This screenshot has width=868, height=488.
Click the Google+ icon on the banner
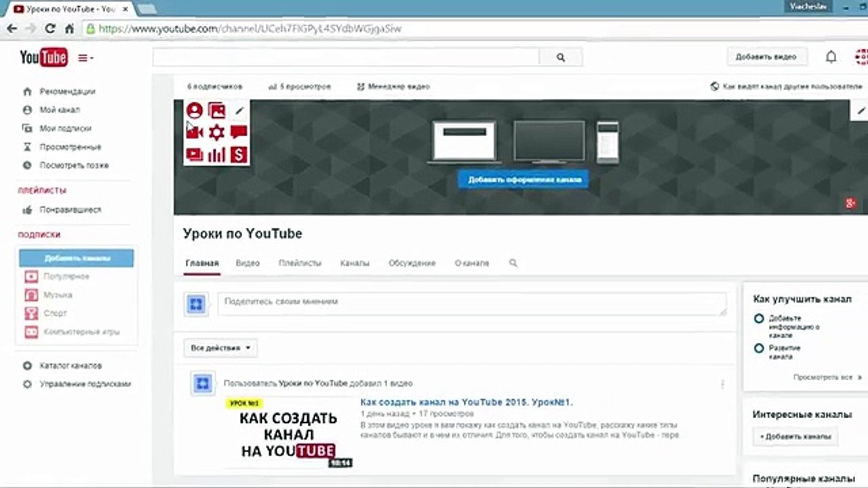tap(851, 203)
